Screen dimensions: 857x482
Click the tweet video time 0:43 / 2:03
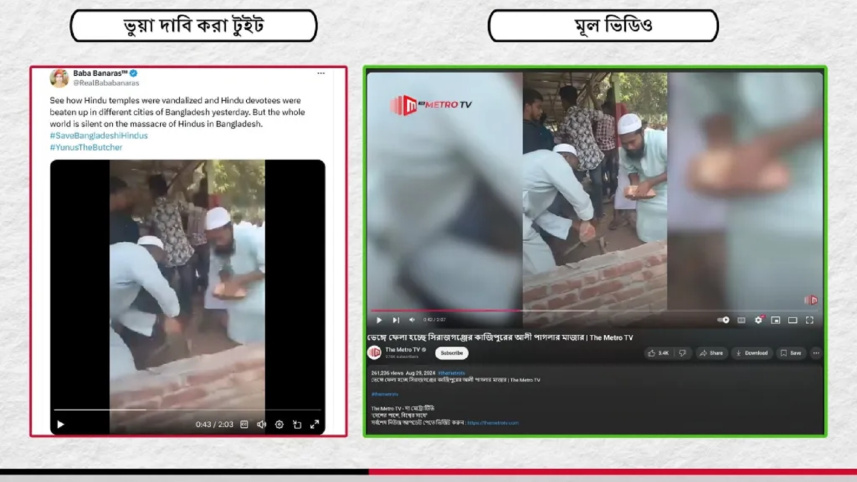pyautogui.click(x=214, y=425)
